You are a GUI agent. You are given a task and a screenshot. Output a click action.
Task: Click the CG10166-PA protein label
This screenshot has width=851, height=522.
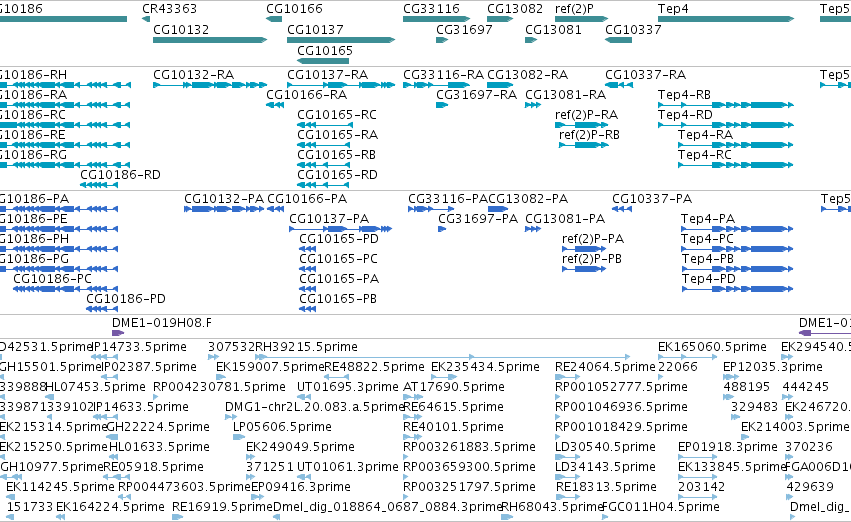[307, 199]
